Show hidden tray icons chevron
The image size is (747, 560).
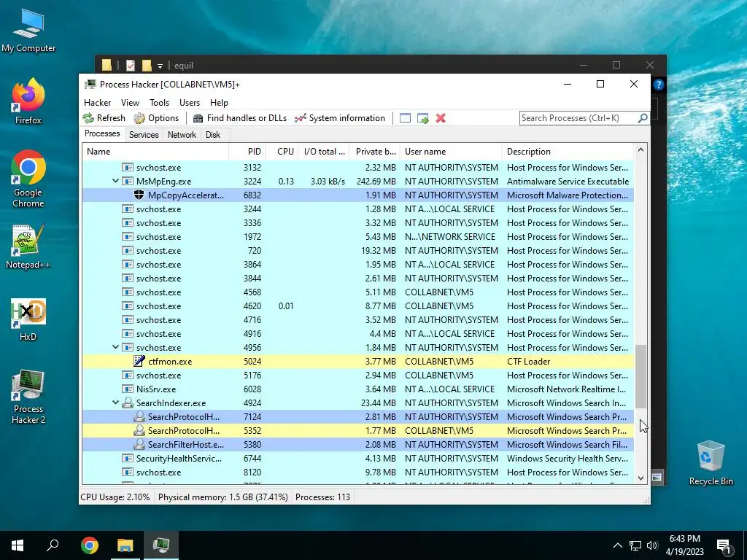tap(617, 545)
